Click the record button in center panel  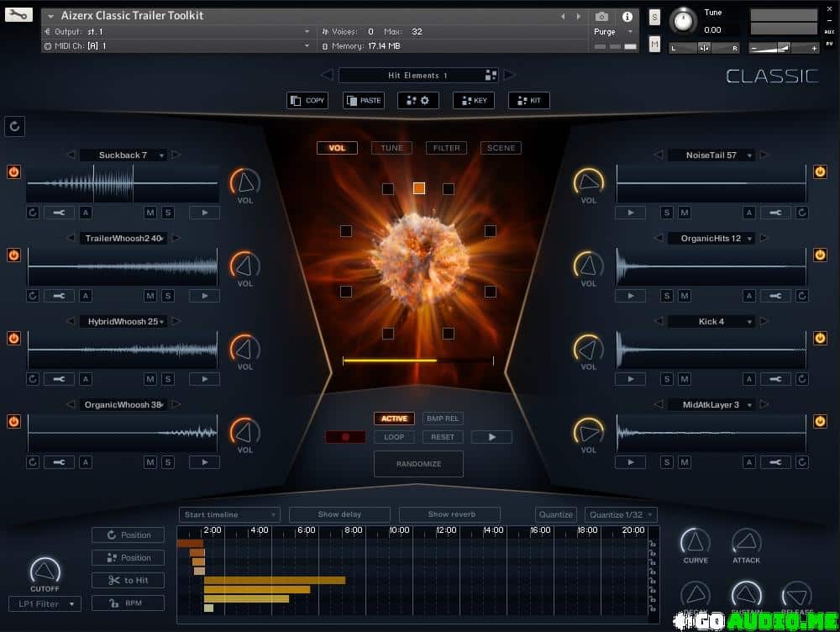pos(345,437)
